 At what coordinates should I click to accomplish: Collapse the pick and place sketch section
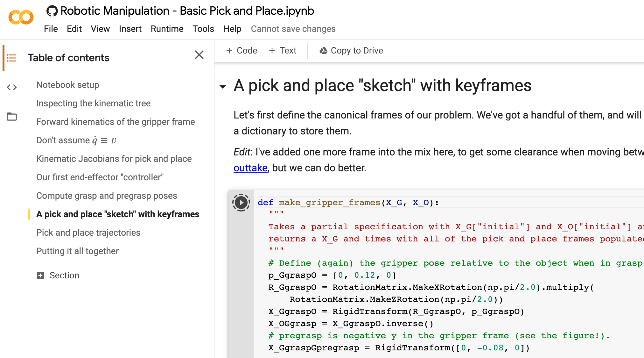point(223,87)
